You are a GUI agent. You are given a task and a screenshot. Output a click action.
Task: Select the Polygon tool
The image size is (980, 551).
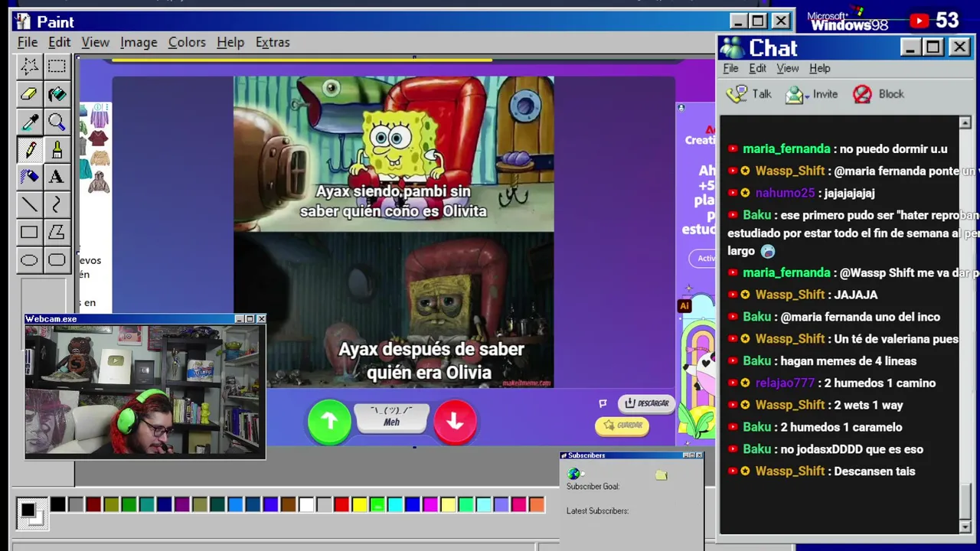pyautogui.click(x=57, y=232)
